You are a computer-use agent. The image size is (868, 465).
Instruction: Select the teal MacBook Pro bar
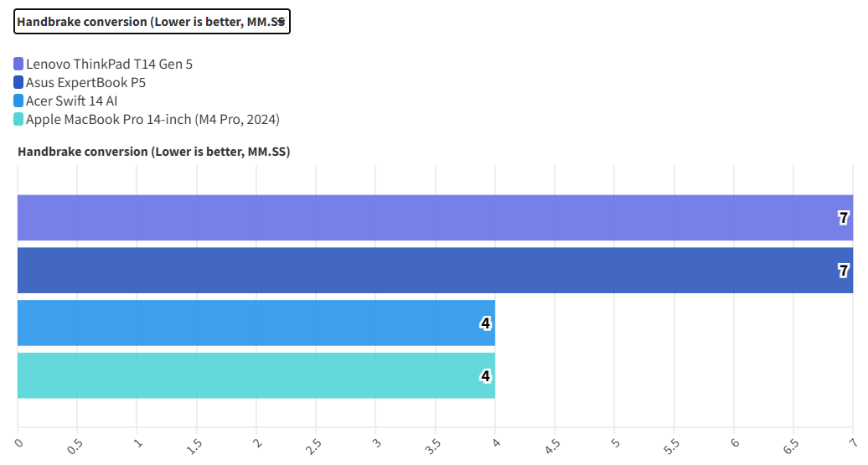[x=251, y=375]
